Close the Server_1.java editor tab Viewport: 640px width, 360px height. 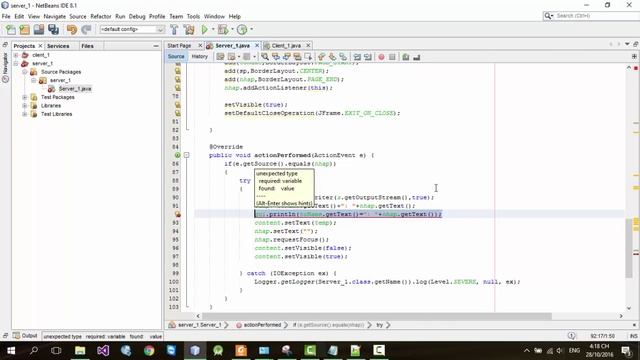[x=257, y=45]
